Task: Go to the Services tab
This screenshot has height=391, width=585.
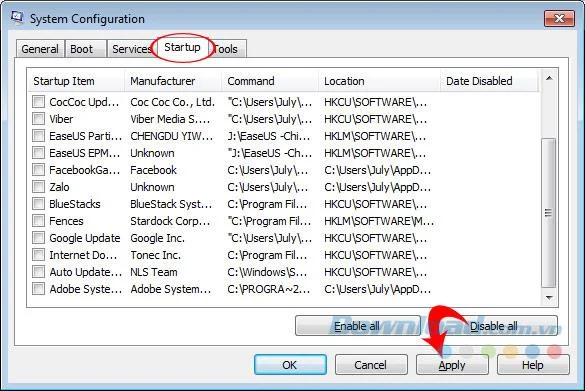Action: click(131, 49)
